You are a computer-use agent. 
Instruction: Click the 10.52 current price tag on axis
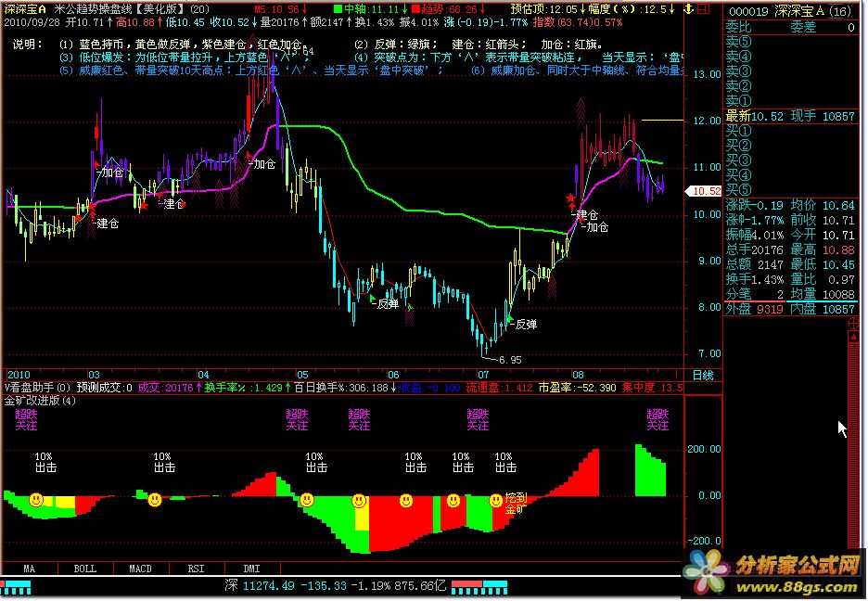click(704, 191)
